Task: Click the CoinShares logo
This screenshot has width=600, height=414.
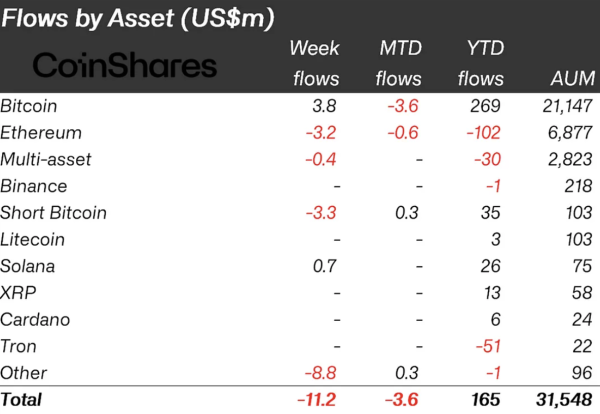Action: tap(125, 66)
